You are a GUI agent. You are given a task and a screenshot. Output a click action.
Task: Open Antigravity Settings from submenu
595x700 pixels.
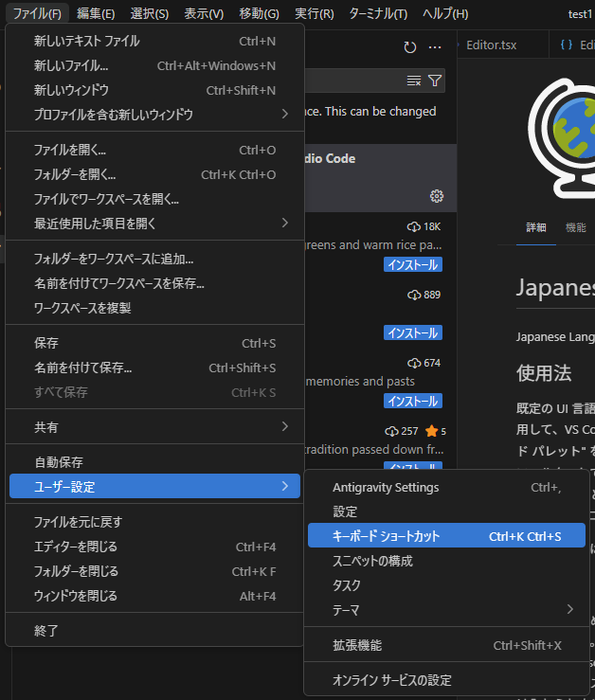pos(446,488)
